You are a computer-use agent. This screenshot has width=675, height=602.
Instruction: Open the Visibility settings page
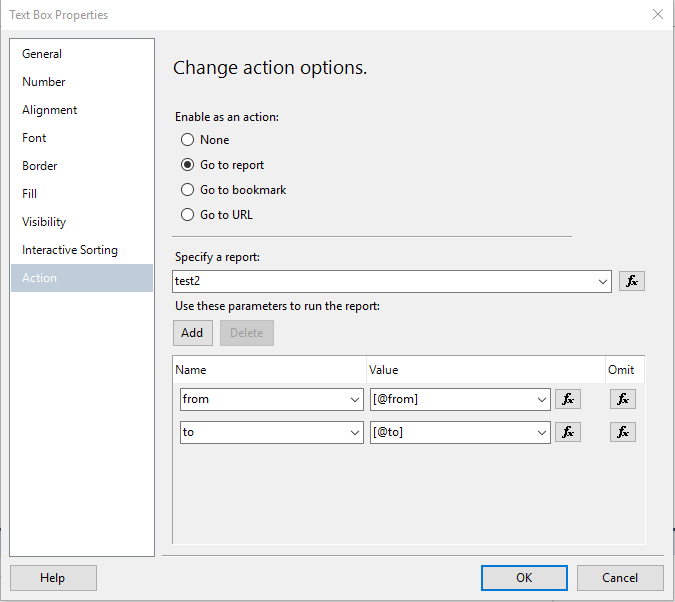click(x=44, y=222)
